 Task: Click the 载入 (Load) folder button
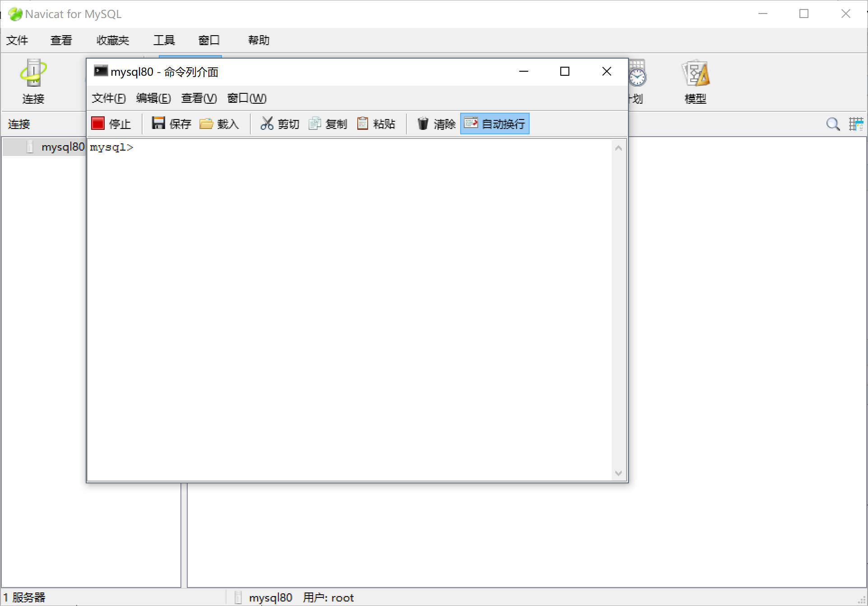click(x=219, y=124)
